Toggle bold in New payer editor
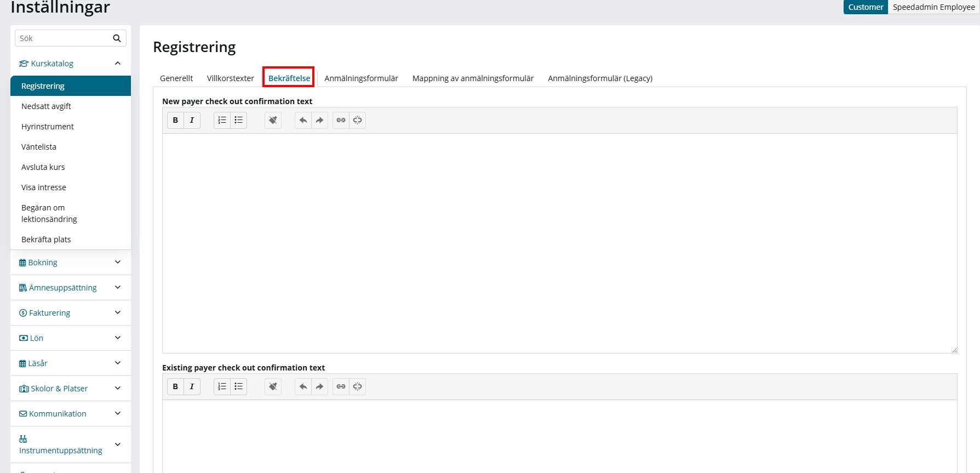980x473 pixels. click(175, 120)
